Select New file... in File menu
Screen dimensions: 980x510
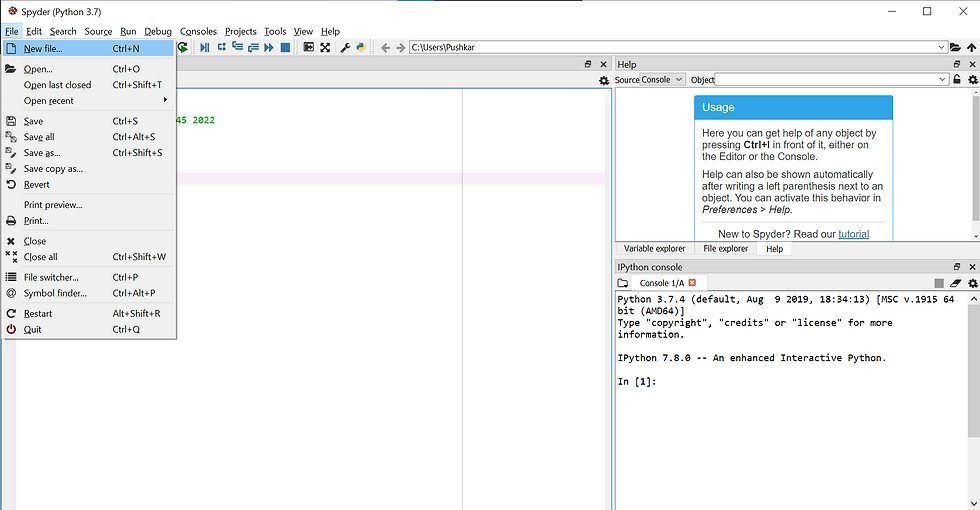pyautogui.click(x=89, y=48)
